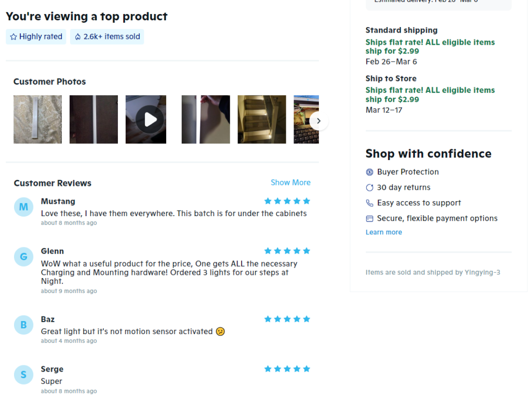Click the star icon in Highly rated badge
The width and height of the screenshot is (532, 397).
pyautogui.click(x=14, y=37)
